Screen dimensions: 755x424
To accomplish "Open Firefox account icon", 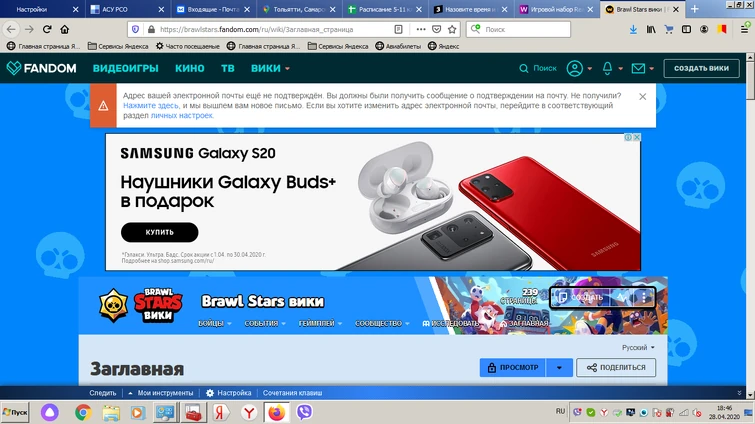I will click(704, 29).
